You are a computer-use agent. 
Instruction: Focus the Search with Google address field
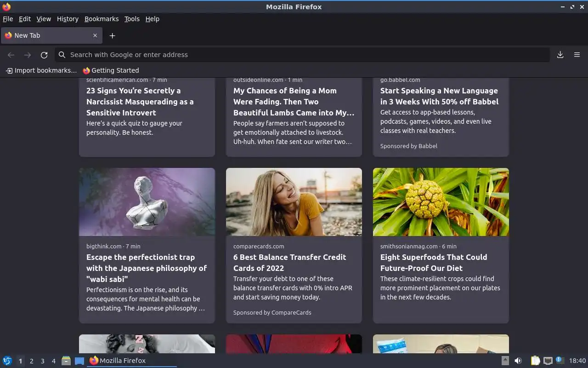click(302, 55)
